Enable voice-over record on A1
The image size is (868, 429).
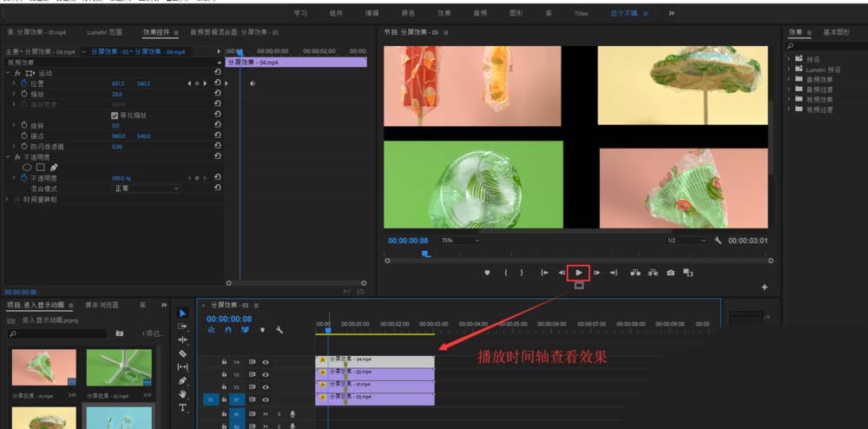point(293,414)
